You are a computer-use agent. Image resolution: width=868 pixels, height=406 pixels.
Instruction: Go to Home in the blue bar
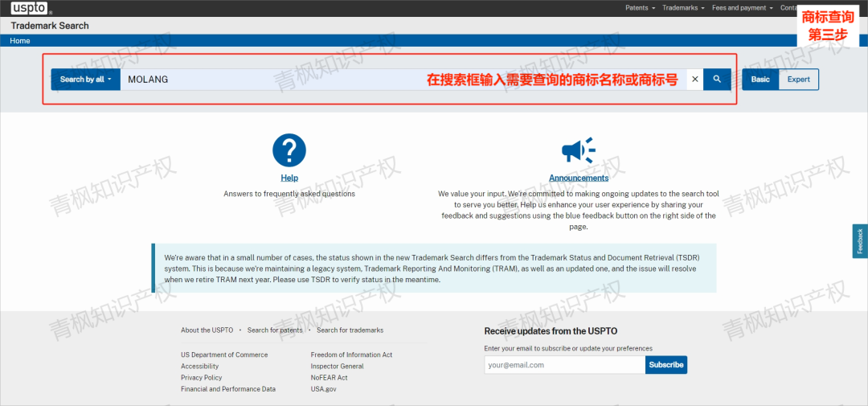[20, 41]
